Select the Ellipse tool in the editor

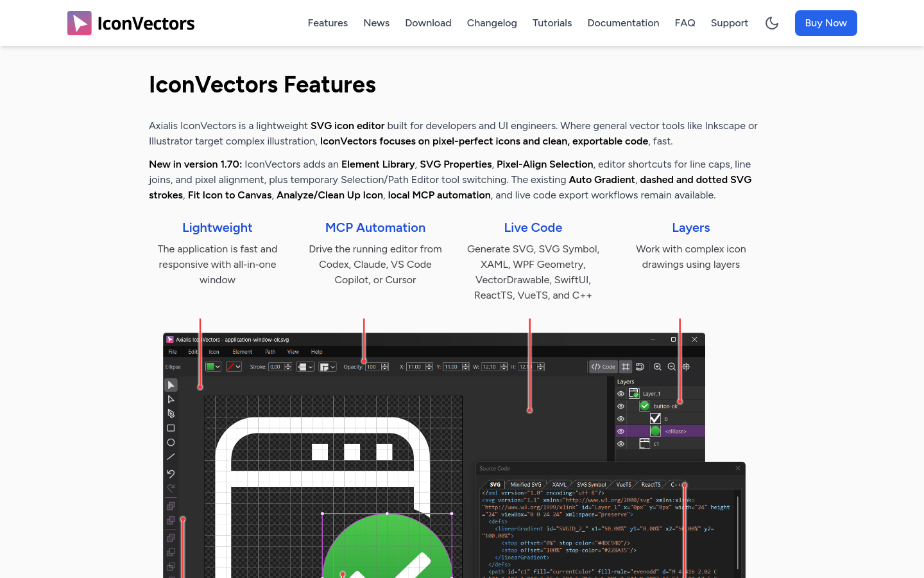coord(171,442)
